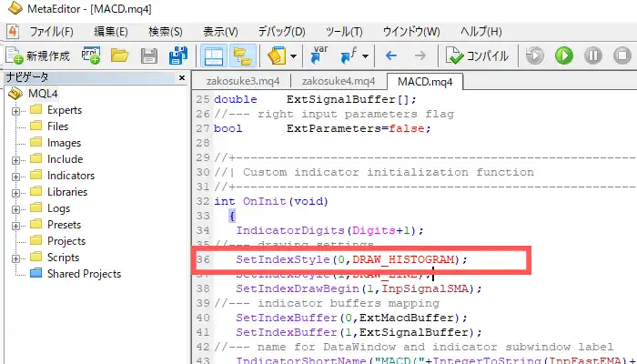Click ExtSignalBuffer on line 41
Viewport: 637px width, 364px height.
(414, 332)
